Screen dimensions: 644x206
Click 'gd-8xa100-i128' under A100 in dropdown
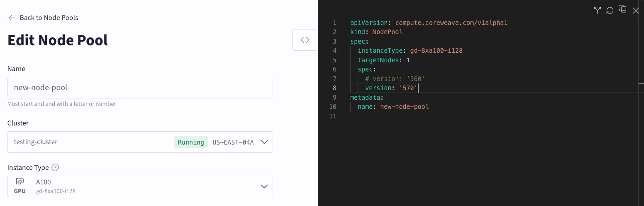point(56,191)
